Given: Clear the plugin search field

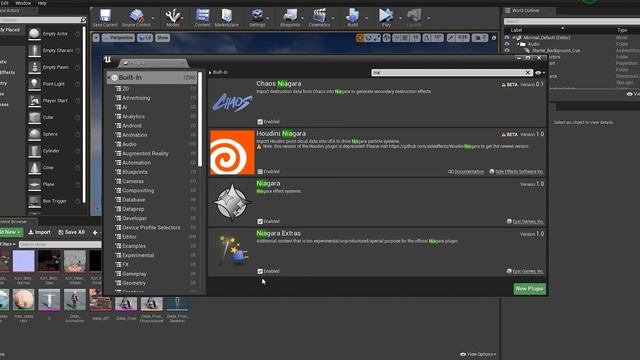Looking at the screenshot, I should click(x=527, y=73).
